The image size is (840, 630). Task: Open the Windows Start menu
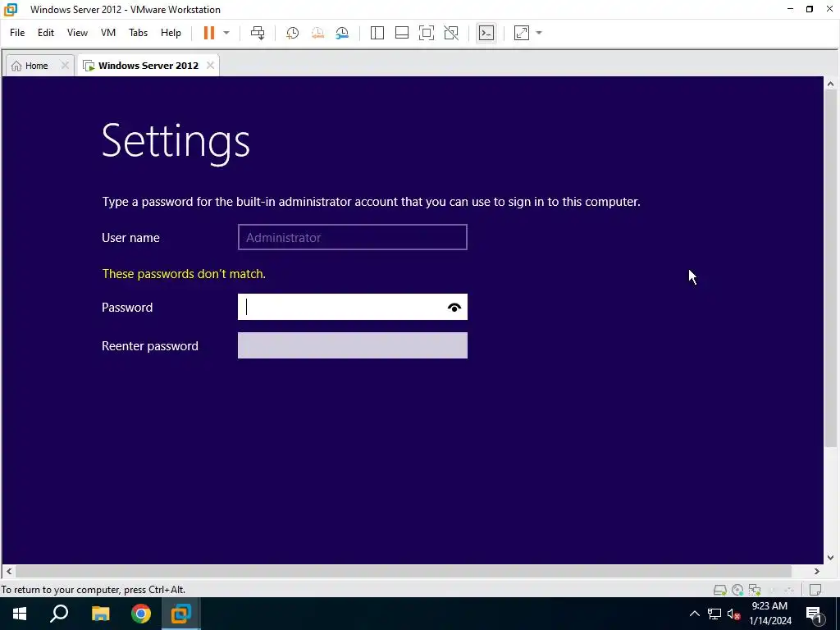point(20,614)
